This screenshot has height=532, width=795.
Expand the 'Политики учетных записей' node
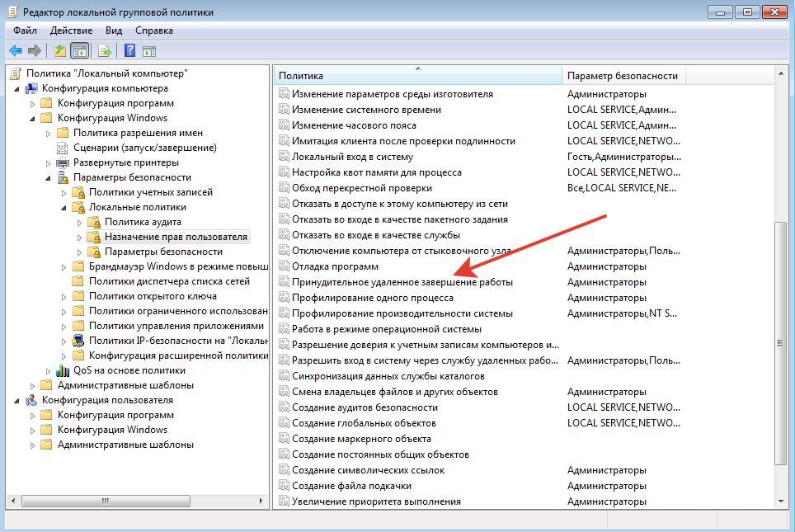64,193
